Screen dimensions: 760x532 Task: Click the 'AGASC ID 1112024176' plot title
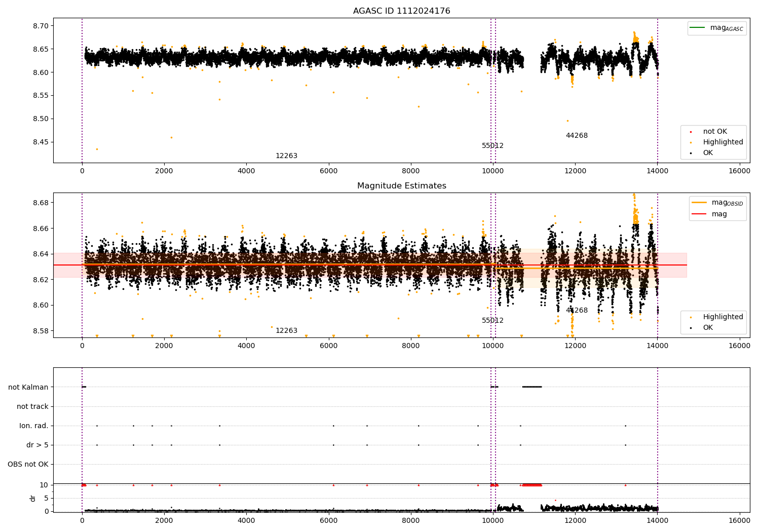401,11
